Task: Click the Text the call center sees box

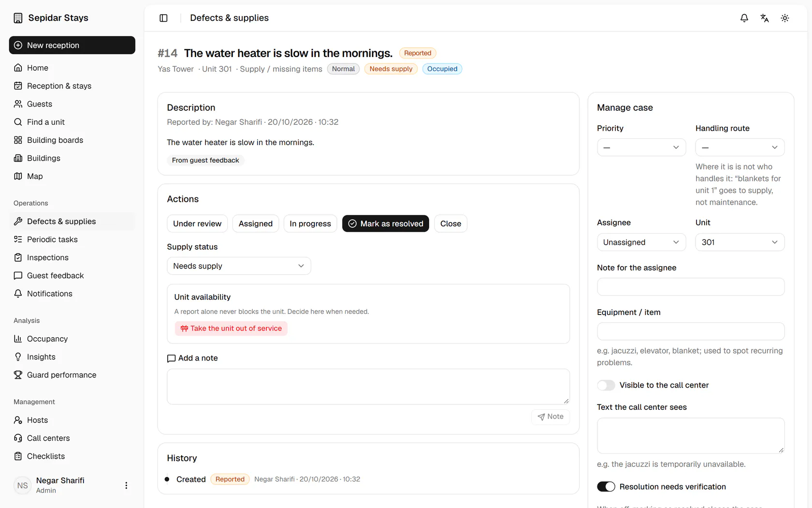Action: 691,436
